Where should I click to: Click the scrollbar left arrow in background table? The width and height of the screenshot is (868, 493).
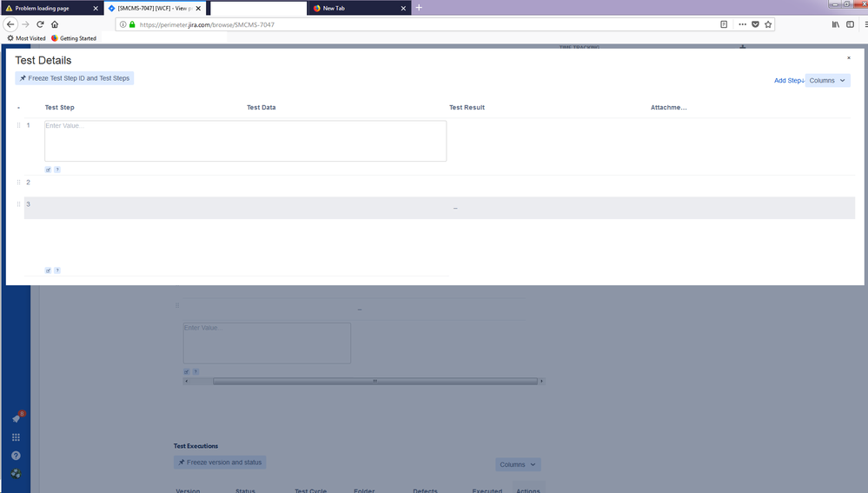[x=187, y=381]
